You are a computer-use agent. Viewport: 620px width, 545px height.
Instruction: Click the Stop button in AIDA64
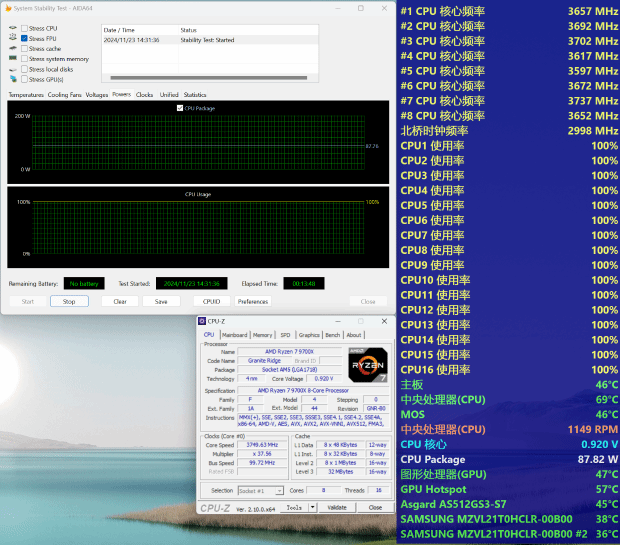click(69, 301)
